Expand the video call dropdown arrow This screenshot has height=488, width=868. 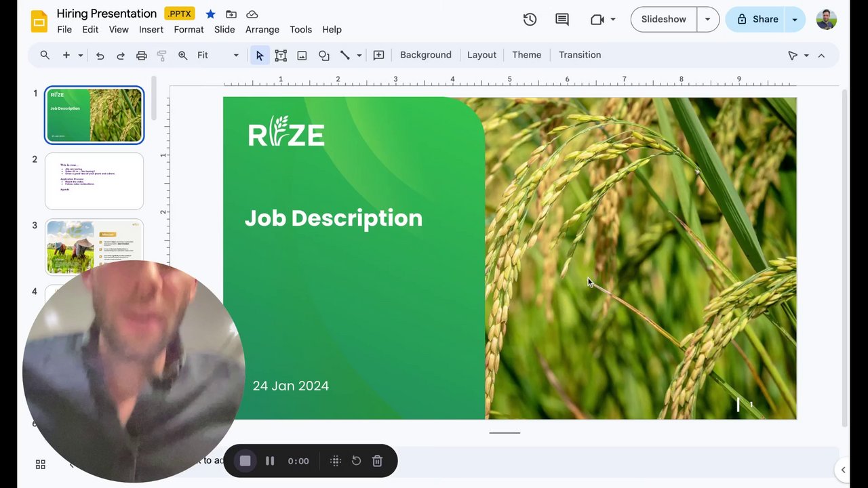(x=613, y=20)
